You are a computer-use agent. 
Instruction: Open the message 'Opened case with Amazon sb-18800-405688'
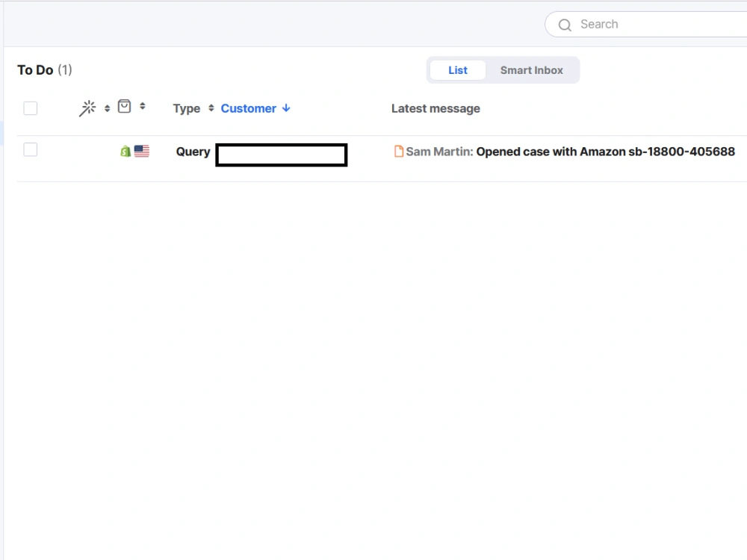[606, 152]
